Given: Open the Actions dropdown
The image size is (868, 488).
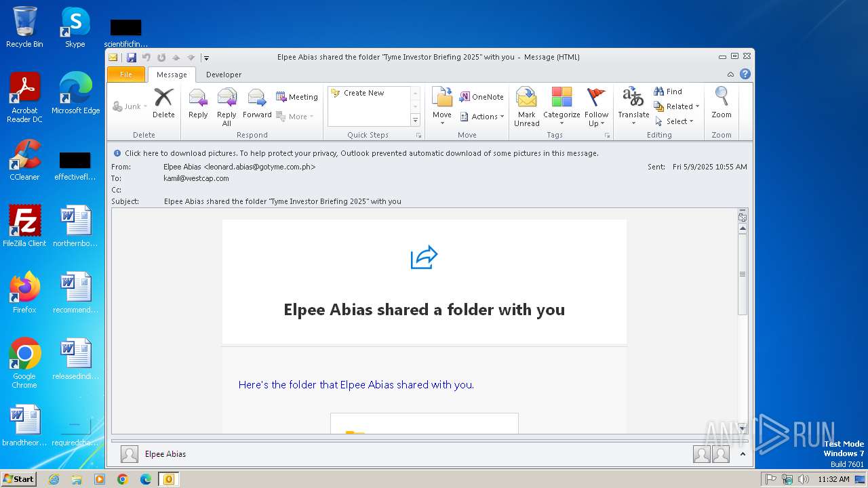Looking at the screenshot, I should (482, 117).
